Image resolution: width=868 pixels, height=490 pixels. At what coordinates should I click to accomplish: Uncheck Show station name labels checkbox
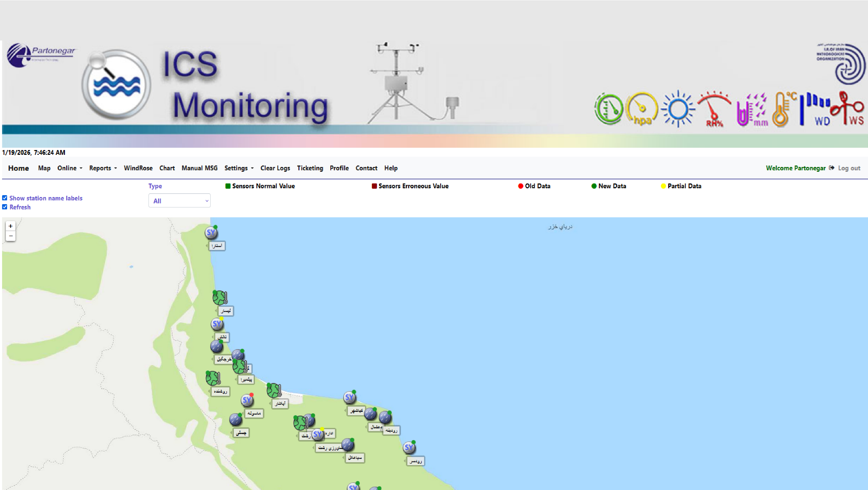5,198
